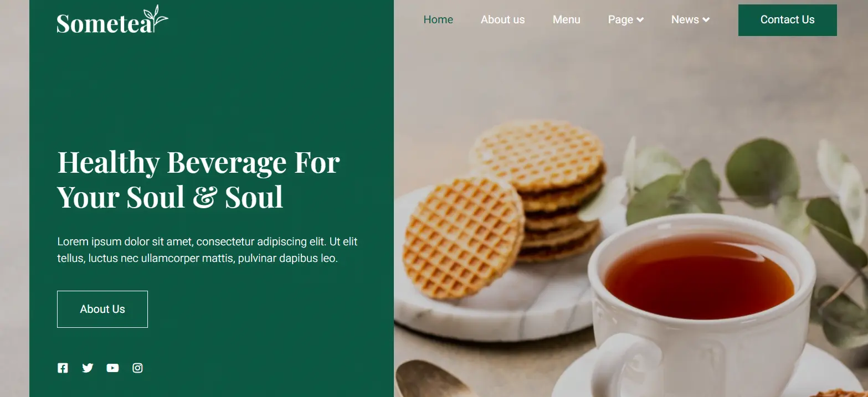Click the outlined About Us button
This screenshot has width=868, height=397.
coord(102,309)
